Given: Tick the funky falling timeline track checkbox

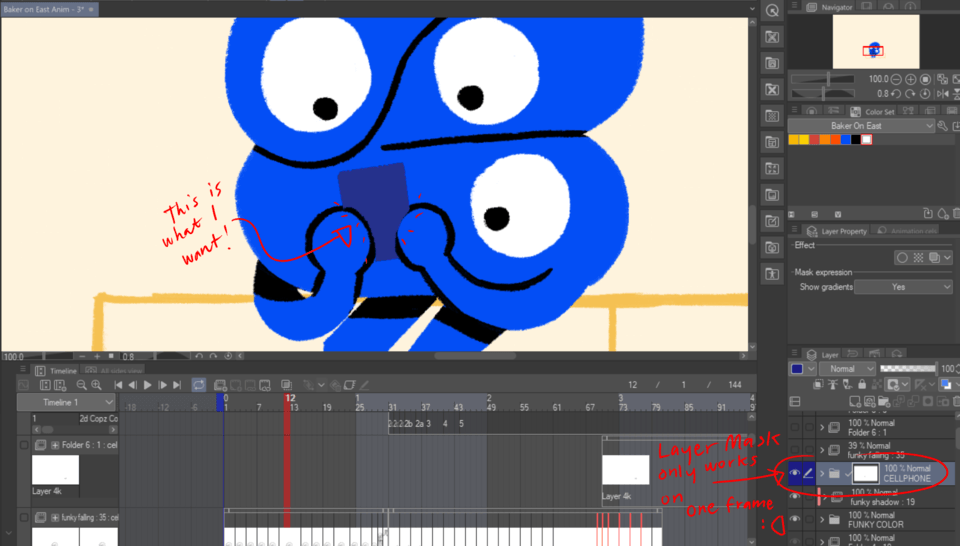Looking at the screenshot, I should pyautogui.click(x=24, y=518).
